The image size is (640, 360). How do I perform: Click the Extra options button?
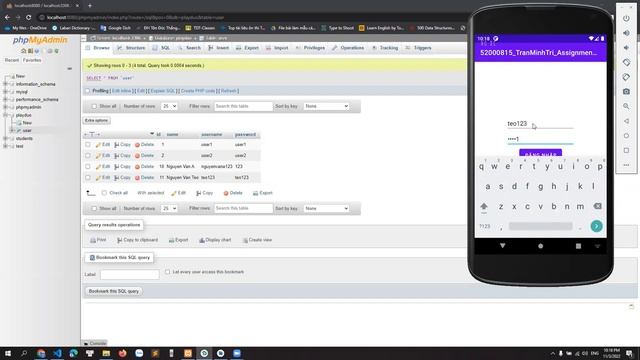[96, 120]
